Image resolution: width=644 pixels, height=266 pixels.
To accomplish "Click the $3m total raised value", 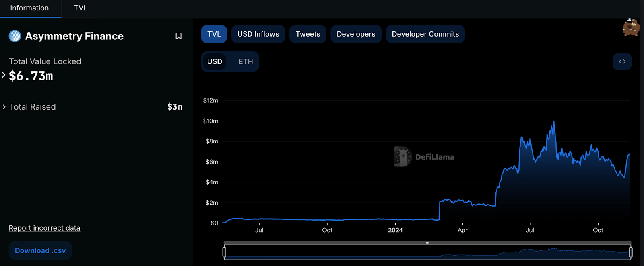I will pos(175,107).
